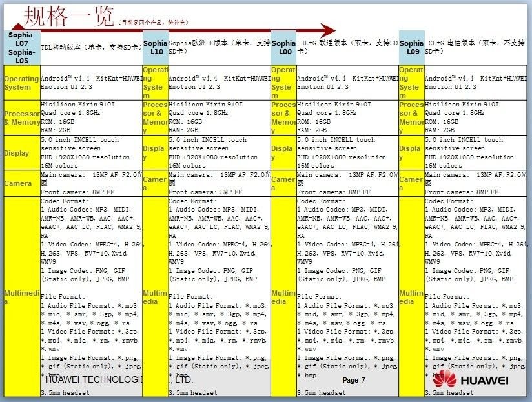Click the TDL移动版本 description text
Image resolution: width=532 pixels, height=402 pixels.
click(x=91, y=47)
